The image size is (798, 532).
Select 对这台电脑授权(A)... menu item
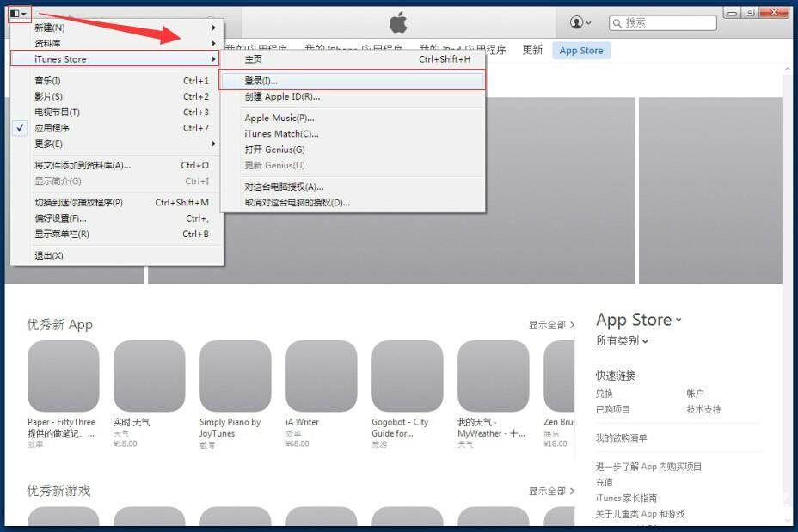tap(284, 187)
